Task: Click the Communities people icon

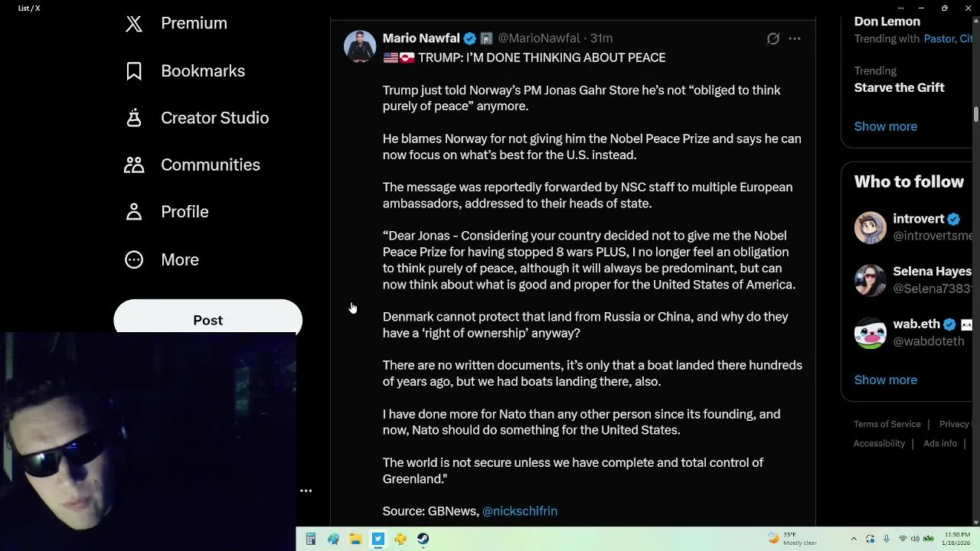Action: pos(134,165)
